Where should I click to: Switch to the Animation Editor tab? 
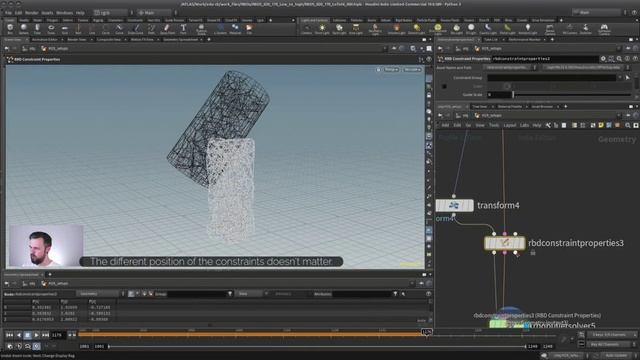[x=44, y=40]
